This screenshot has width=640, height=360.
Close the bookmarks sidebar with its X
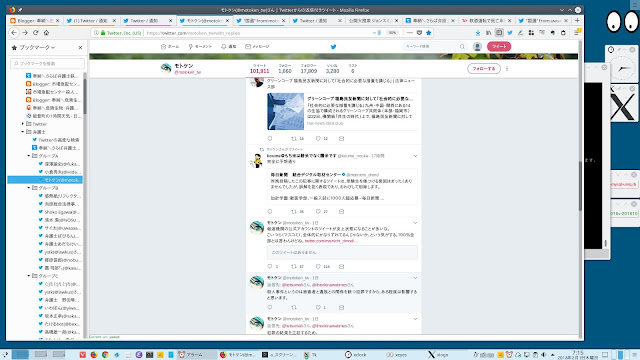click(80, 48)
